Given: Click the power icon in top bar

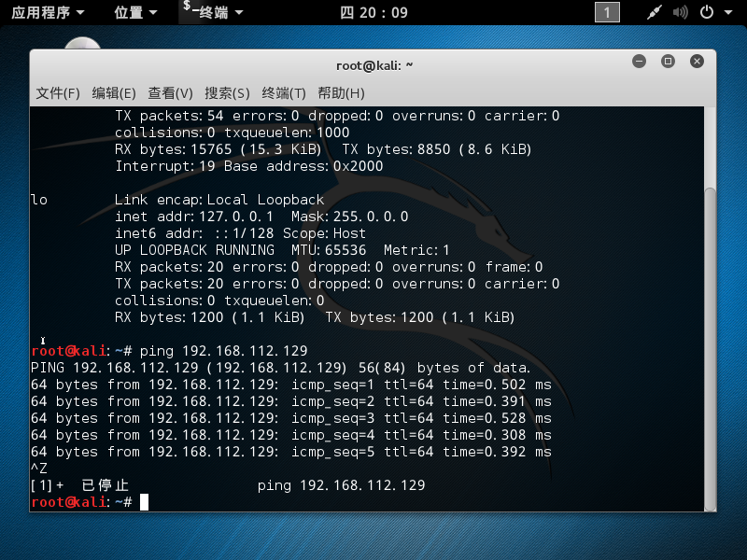Looking at the screenshot, I should click(x=707, y=12).
